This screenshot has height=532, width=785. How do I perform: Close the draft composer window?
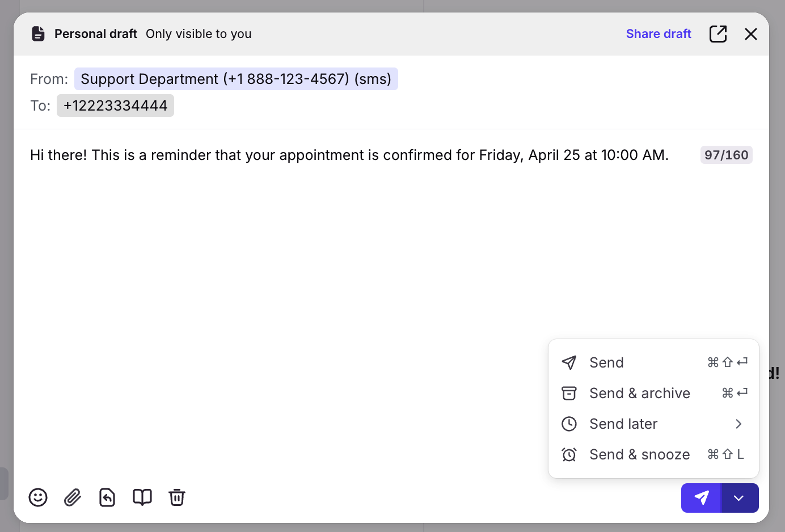751,34
